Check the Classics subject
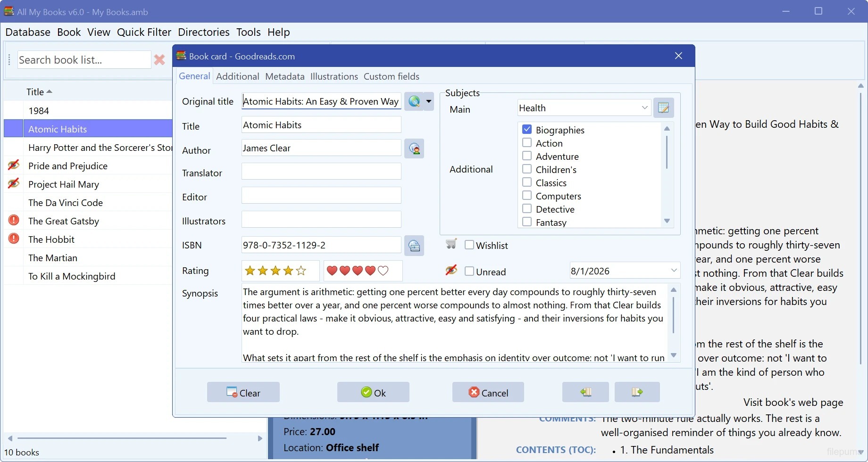 (x=527, y=182)
